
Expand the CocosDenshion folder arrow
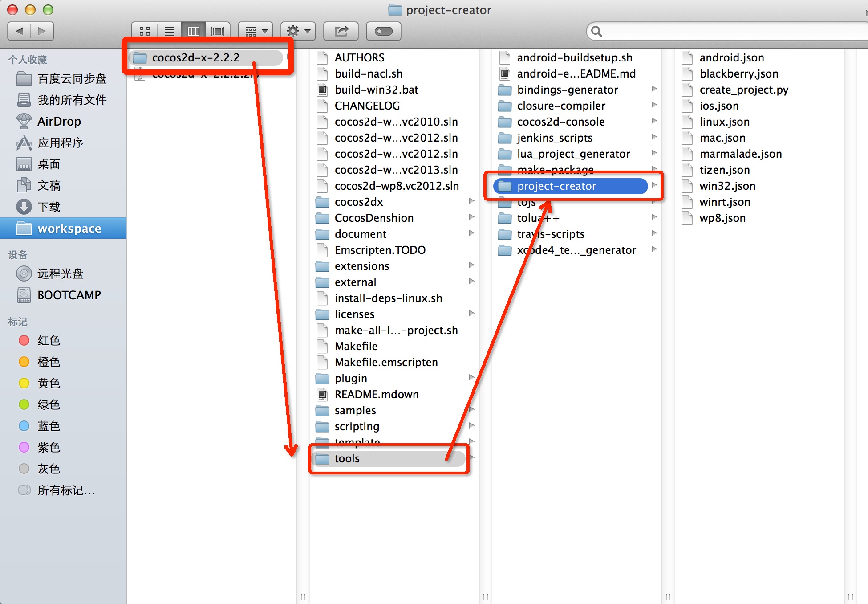[472, 217]
